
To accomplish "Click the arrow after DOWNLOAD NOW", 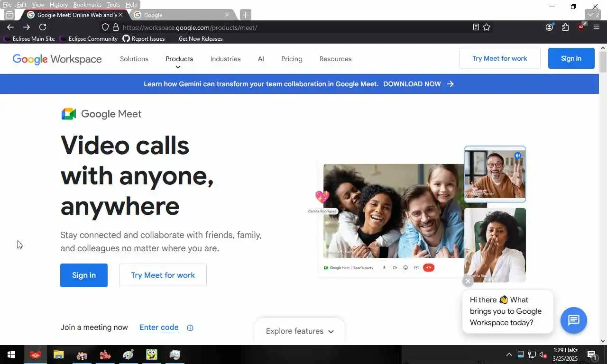I will tap(451, 84).
